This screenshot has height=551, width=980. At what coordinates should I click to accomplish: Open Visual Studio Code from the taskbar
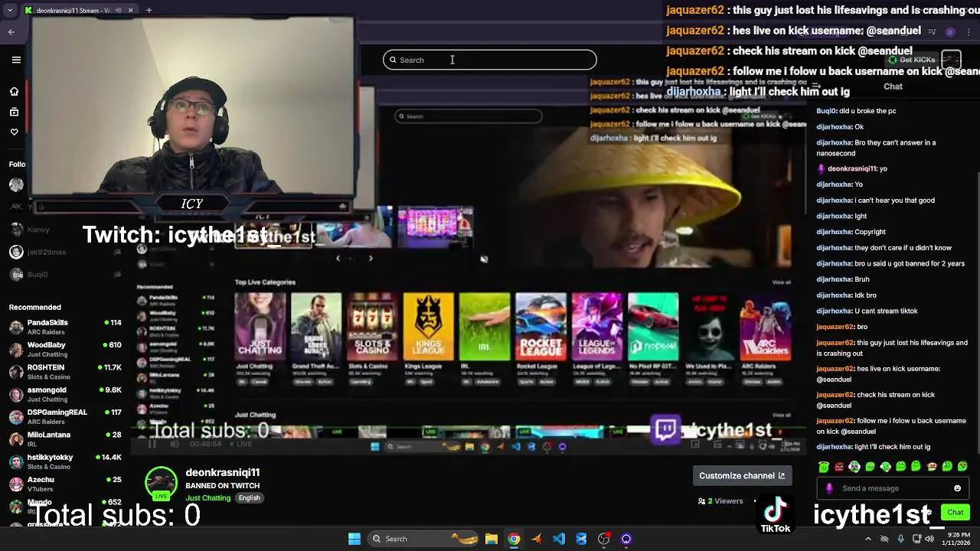[559, 539]
